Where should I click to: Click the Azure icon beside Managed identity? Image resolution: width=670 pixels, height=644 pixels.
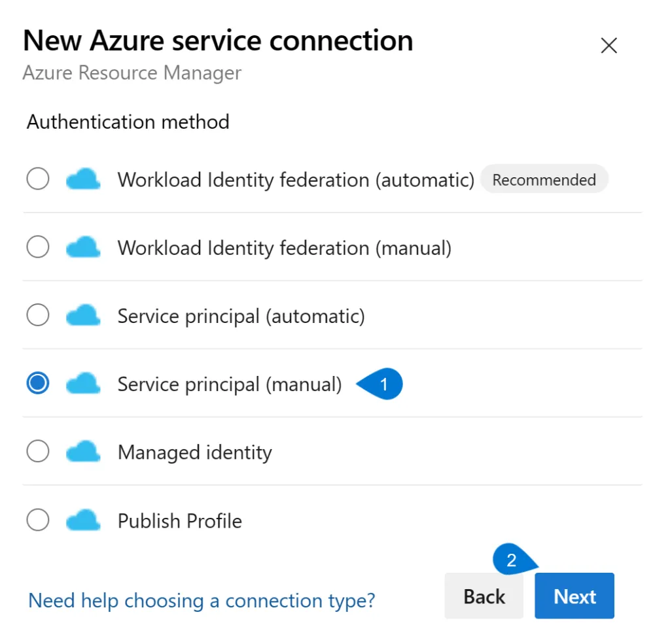tap(82, 452)
